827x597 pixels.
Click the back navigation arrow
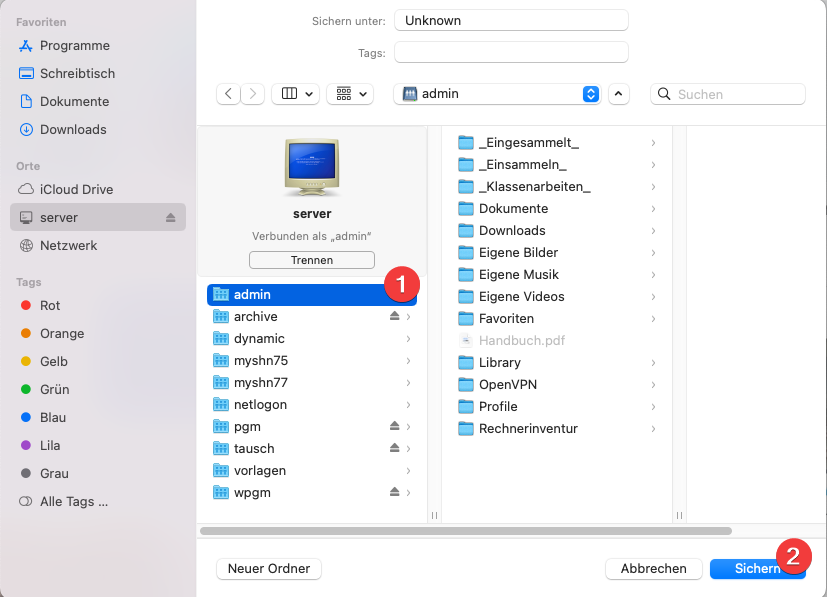click(228, 94)
